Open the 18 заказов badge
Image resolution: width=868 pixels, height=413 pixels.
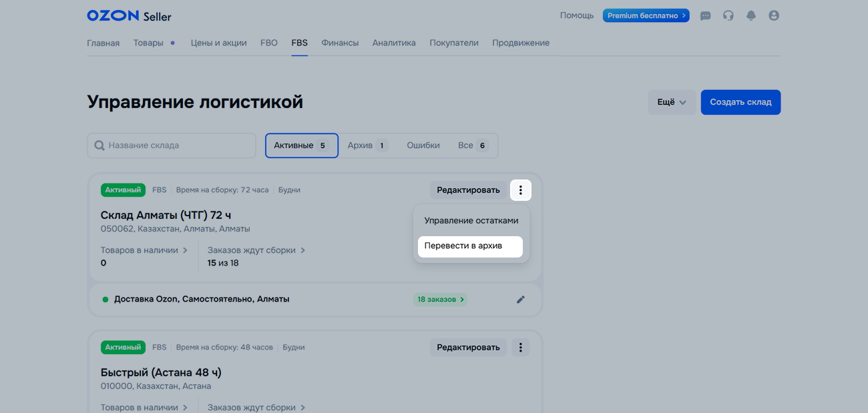(x=440, y=300)
